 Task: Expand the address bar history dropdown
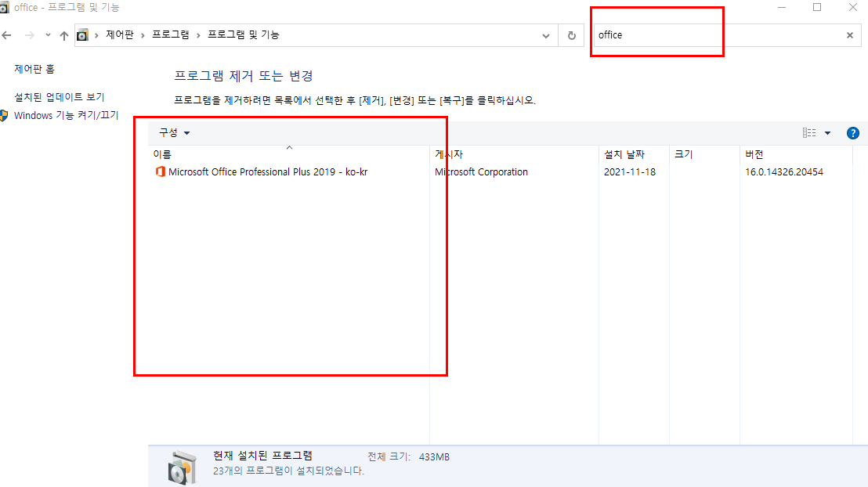click(x=546, y=35)
